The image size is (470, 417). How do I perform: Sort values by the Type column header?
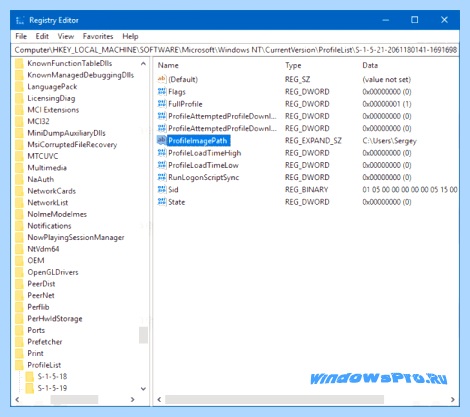pos(293,65)
